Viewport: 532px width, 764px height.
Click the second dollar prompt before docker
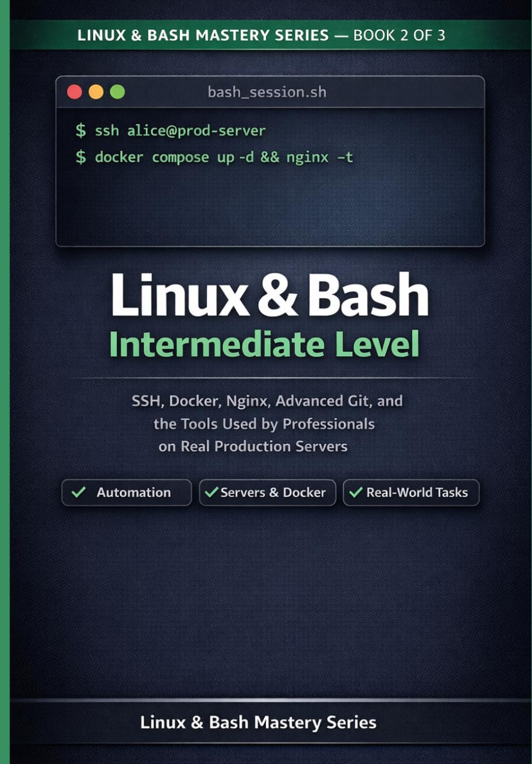click(x=80, y=157)
